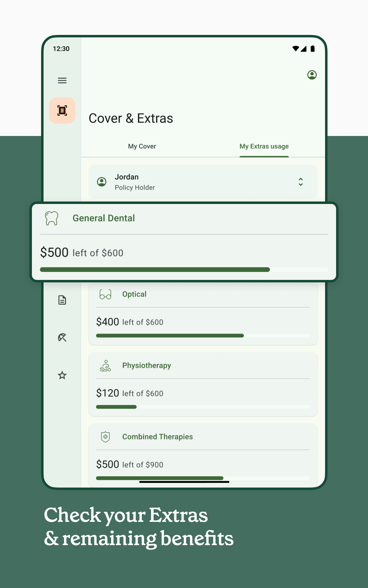The image size is (368, 588).
Task: Select the My Extras usage tab
Action: click(264, 146)
